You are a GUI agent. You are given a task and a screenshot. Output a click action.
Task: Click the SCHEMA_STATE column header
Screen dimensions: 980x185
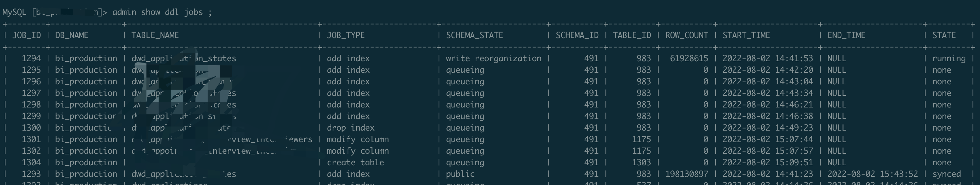[x=474, y=35]
